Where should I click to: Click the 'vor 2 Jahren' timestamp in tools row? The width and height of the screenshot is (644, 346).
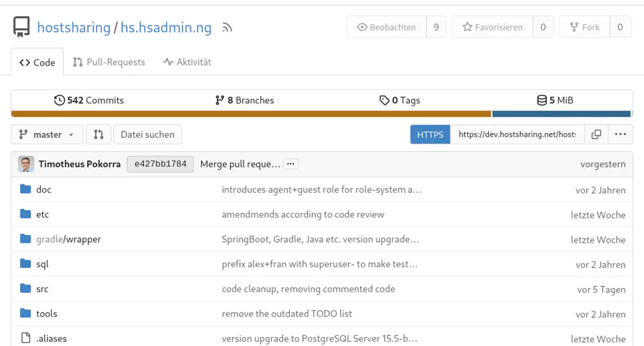click(x=600, y=314)
